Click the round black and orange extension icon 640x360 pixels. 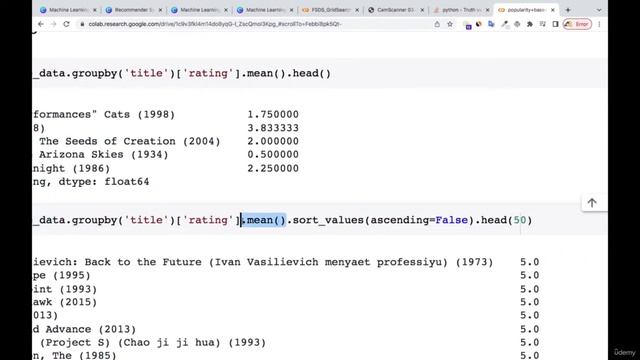point(479,24)
